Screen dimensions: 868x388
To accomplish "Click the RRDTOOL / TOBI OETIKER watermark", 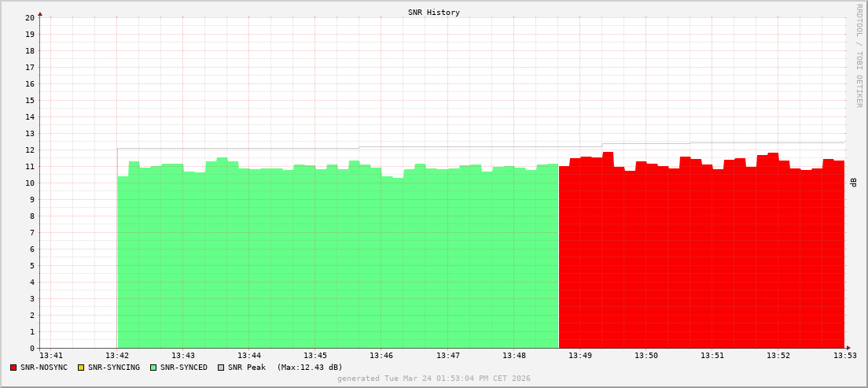I will (x=859, y=55).
